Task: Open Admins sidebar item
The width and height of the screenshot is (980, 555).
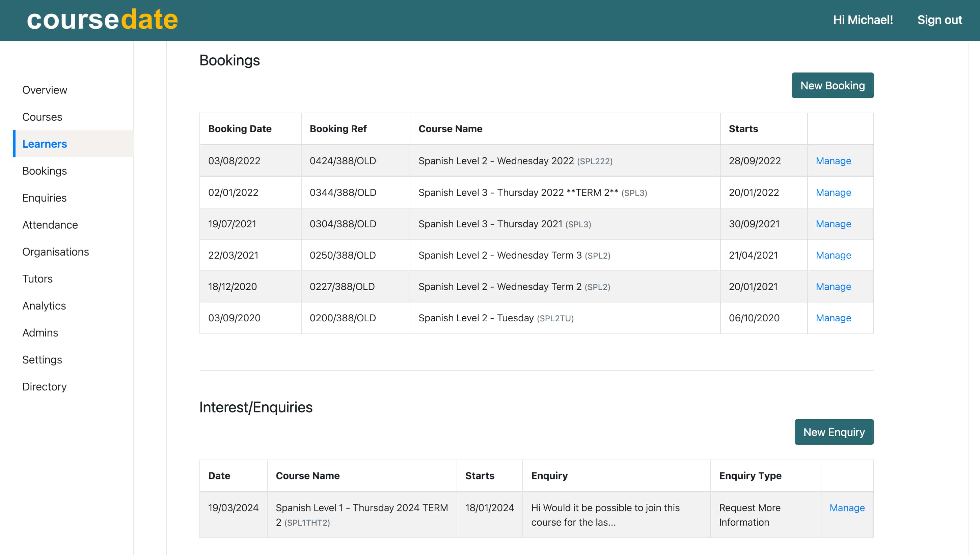Action: pos(40,333)
